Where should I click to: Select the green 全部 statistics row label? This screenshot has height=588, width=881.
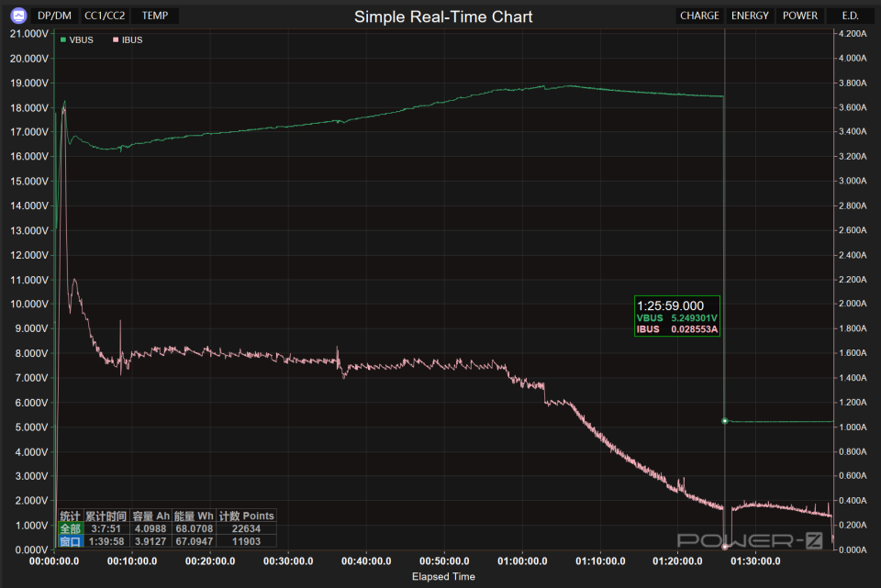click(71, 529)
